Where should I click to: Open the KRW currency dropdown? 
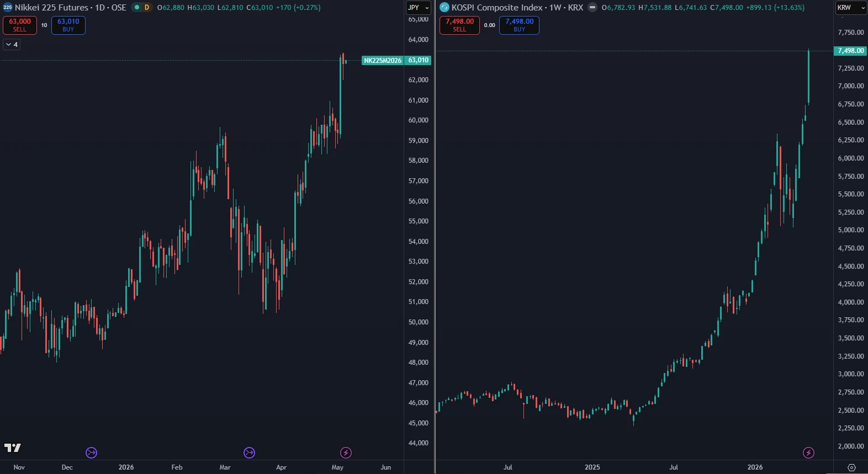[x=851, y=8]
